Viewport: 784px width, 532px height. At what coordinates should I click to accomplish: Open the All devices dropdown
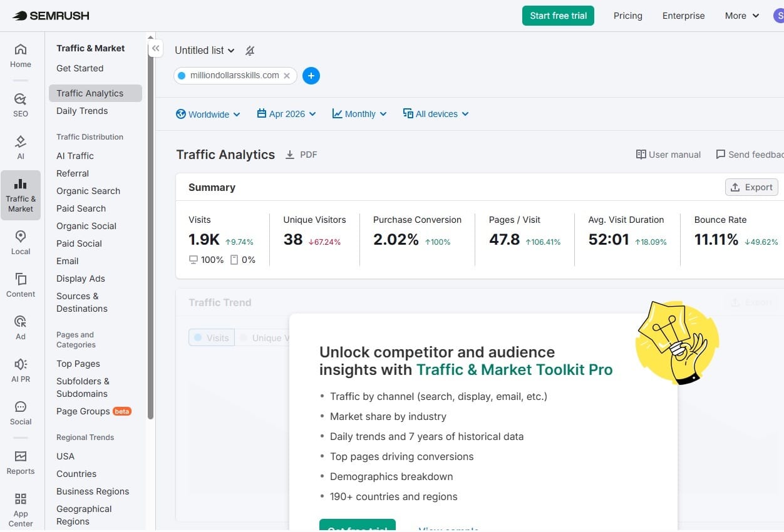[x=436, y=114]
